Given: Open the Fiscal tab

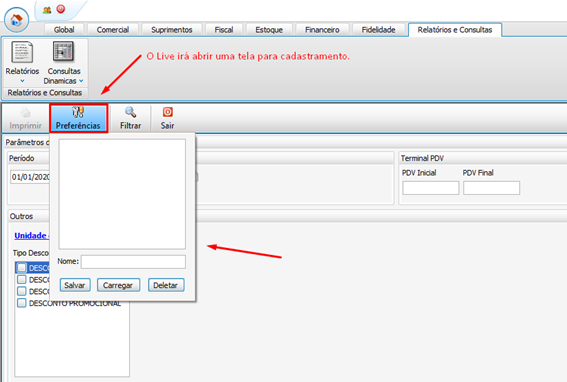Looking at the screenshot, I should tap(224, 30).
